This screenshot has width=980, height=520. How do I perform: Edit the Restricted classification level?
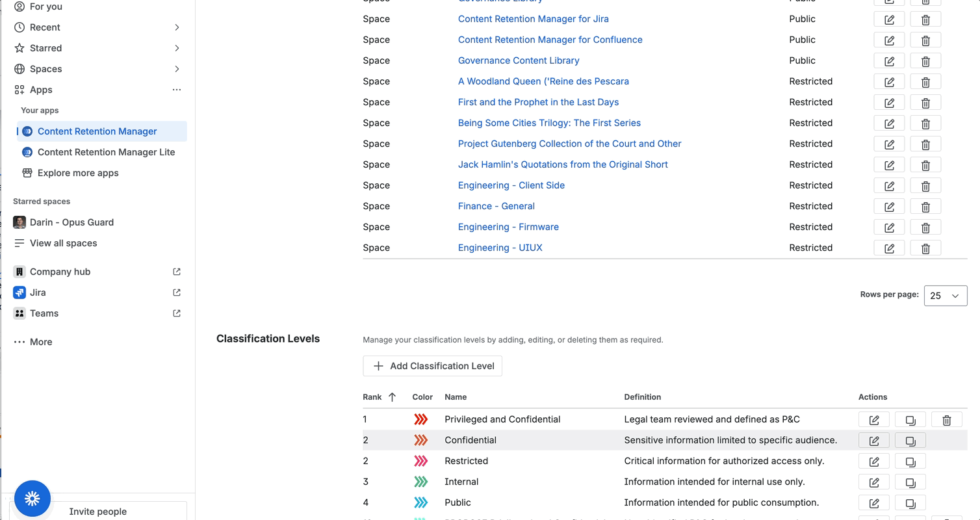pyautogui.click(x=874, y=461)
